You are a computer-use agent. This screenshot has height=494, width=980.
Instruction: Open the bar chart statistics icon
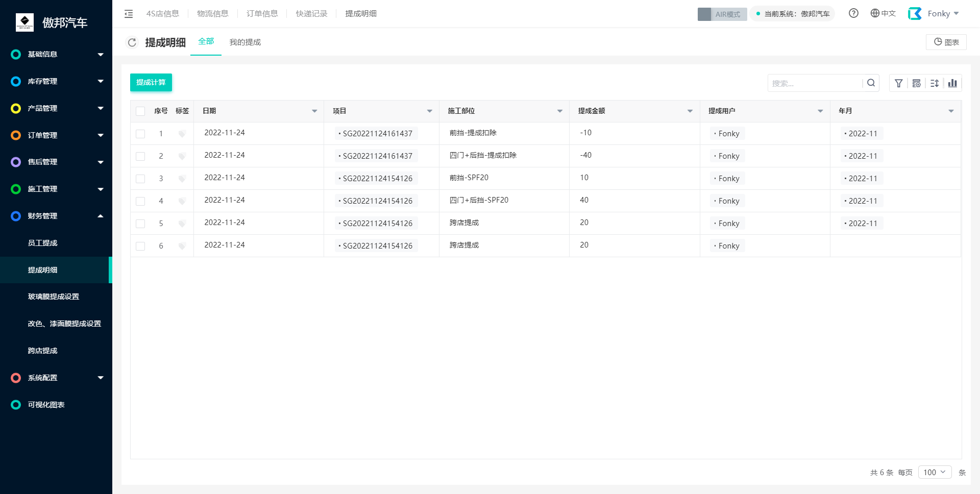[x=952, y=83]
